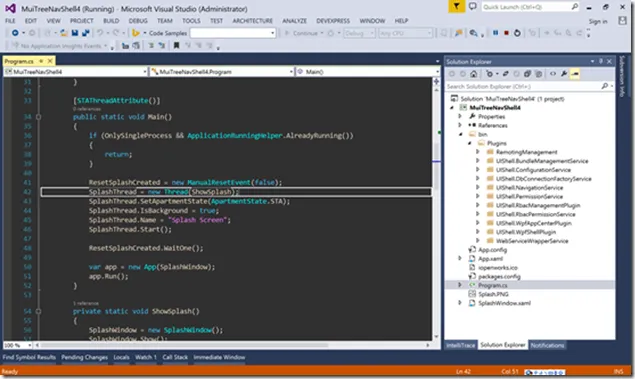The image size is (635, 379).
Task: Stop debugging with the red square icon
Action: tap(506, 33)
